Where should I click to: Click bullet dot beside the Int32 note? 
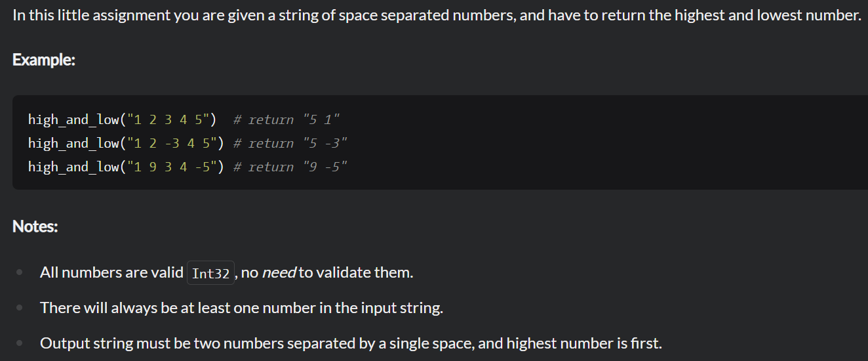coord(20,272)
